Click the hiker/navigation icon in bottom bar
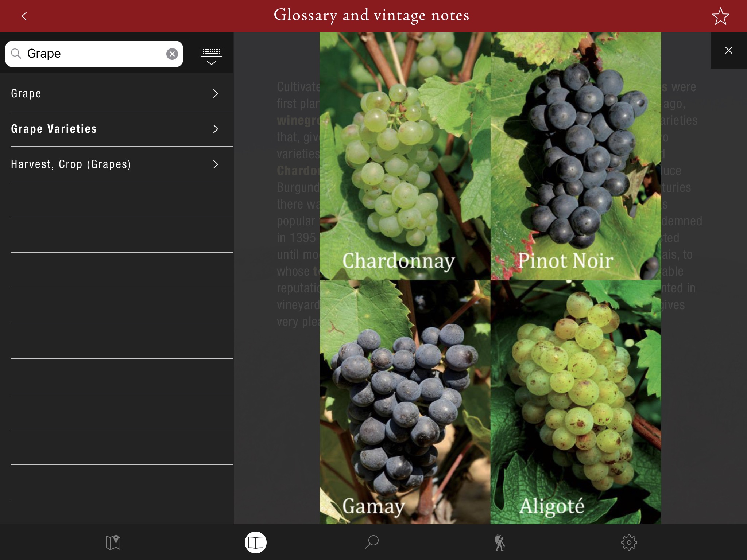Viewport: 747px width, 560px height. (499, 542)
